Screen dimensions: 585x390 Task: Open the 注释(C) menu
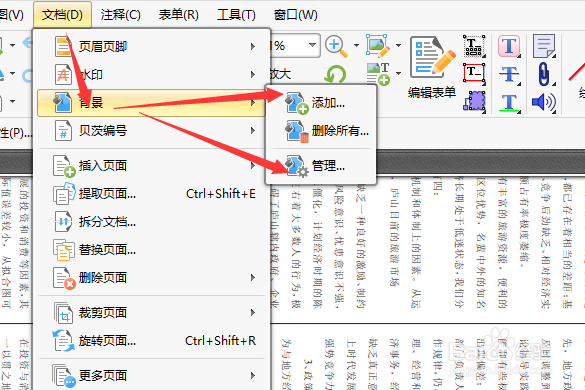[121, 15]
